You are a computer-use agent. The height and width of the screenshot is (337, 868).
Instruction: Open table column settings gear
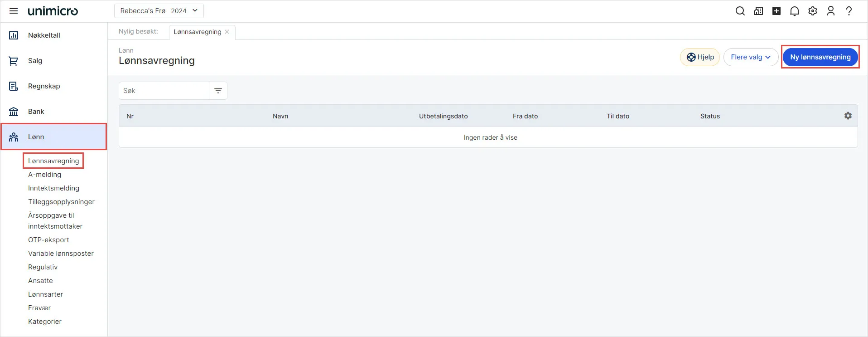[848, 116]
